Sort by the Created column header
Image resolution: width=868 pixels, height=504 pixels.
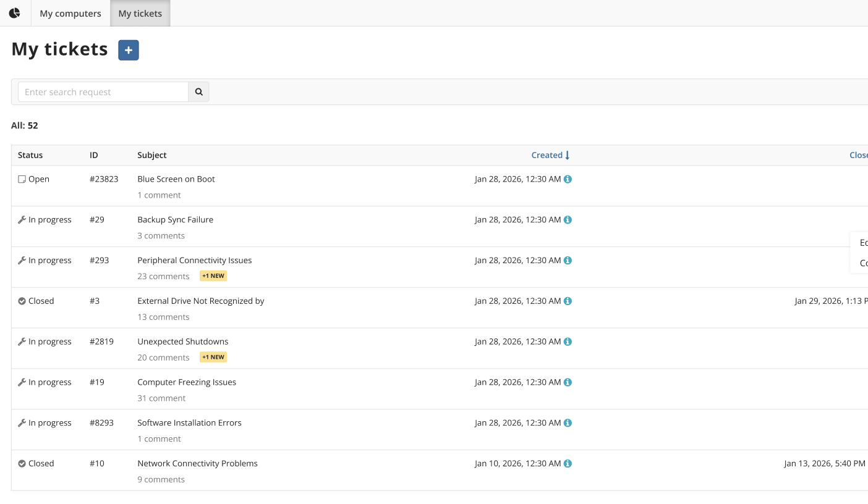click(x=547, y=155)
